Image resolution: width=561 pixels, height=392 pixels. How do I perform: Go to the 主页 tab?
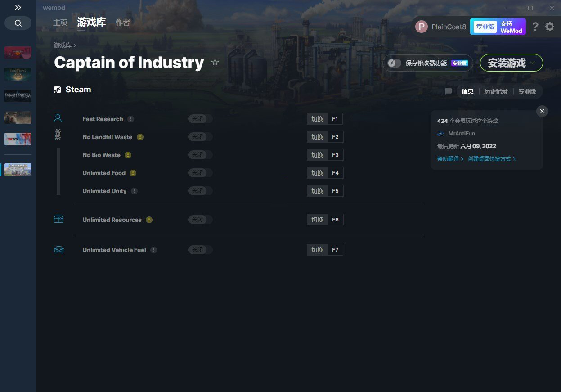(x=60, y=23)
